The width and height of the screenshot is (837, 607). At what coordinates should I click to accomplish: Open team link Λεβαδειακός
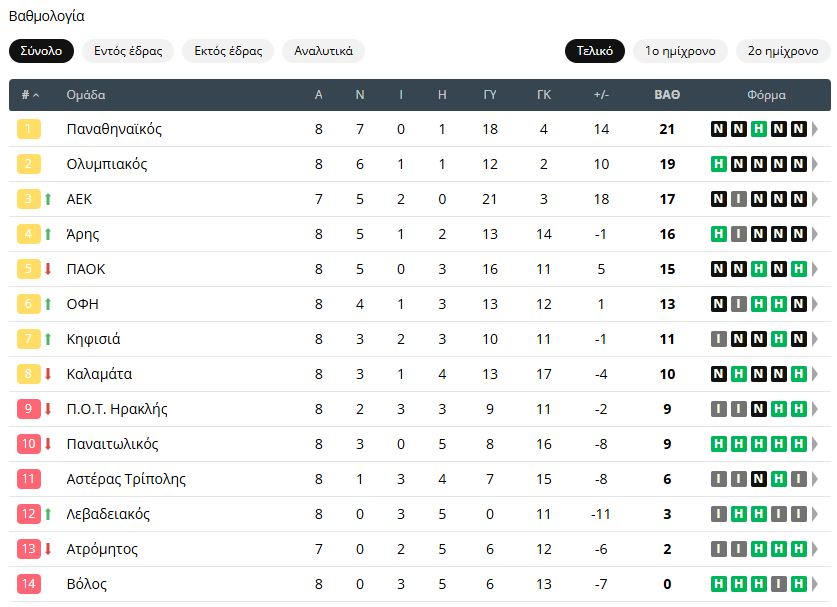108,514
